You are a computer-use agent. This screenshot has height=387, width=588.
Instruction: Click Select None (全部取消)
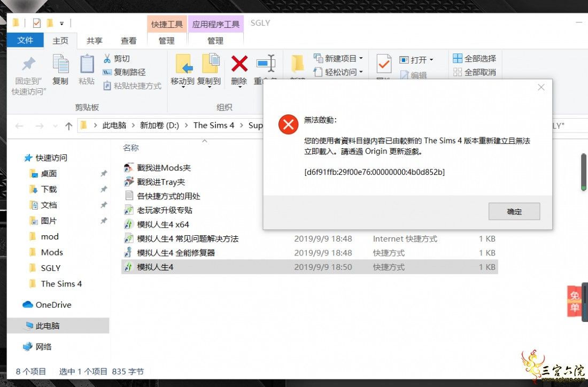pos(474,72)
